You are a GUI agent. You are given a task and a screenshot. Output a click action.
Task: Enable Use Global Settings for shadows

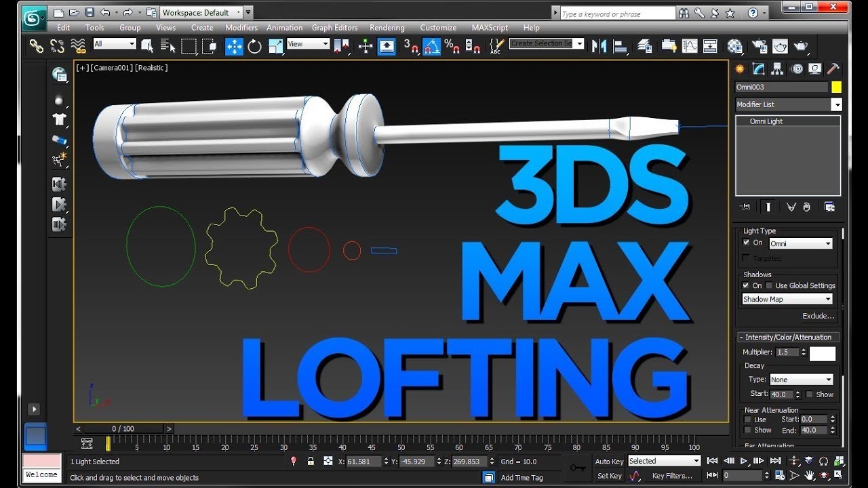click(769, 285)
